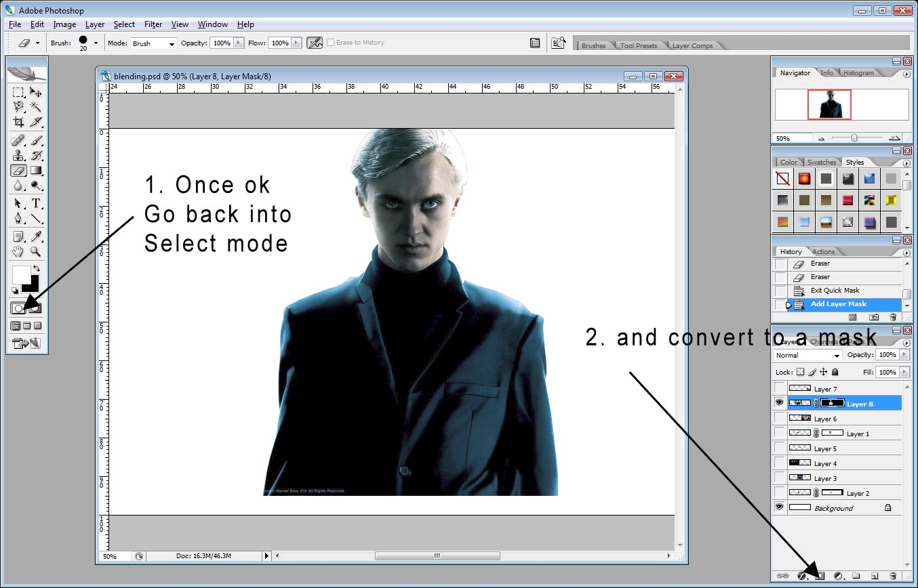The height and width of the screenshot is (588, 918).
Task: Select the Dodge tool
Action: coord(36,186)
